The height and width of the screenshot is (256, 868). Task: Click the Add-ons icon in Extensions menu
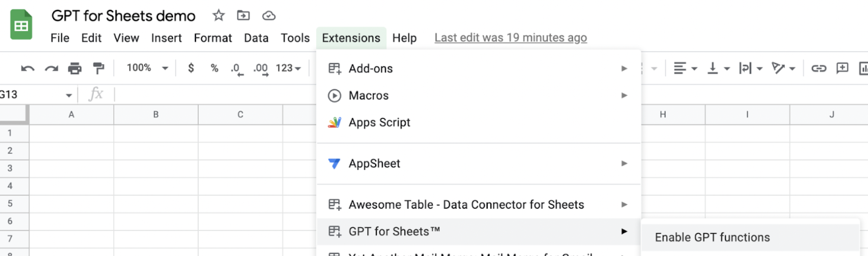point(334,68)
